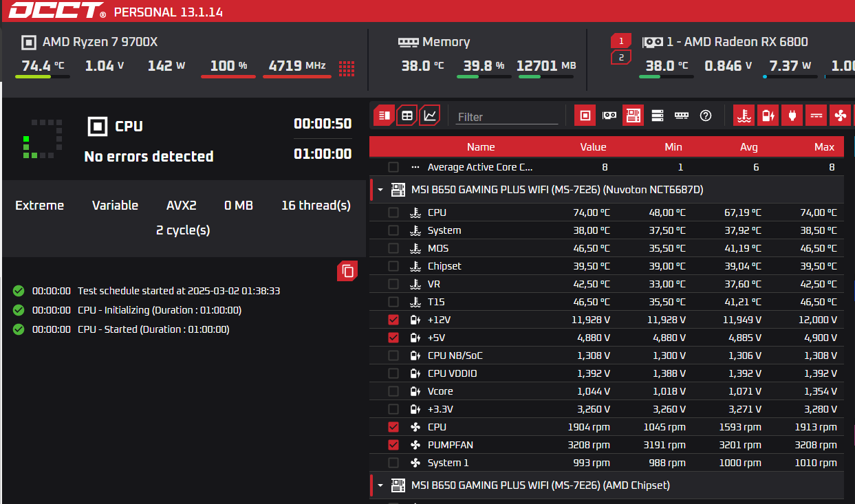Click the AMD Ryzen 7 9700X processor icon
Screen dimensions: 855x504
28,42
